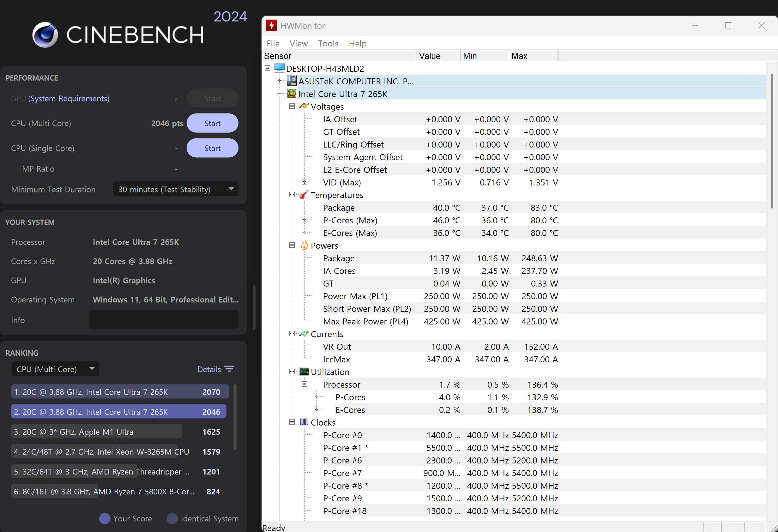This screenshot has height=532, width=778.
Task: Click the Min column header
Action: 485,56
